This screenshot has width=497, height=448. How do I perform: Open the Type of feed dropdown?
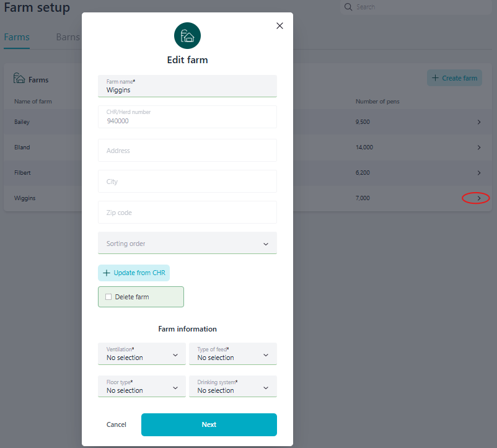tap(233, 354)
